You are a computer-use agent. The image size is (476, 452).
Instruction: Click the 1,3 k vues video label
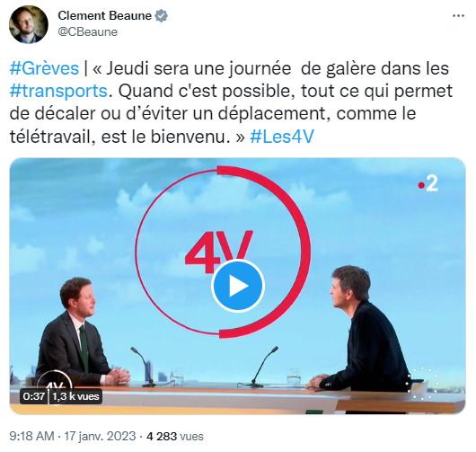pyautogui.click(x=75, y=396)
